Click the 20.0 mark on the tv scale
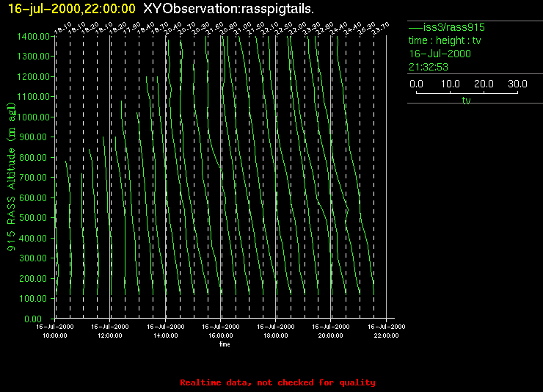The height and width of the screenshot is (392, 543). point(484,84)
